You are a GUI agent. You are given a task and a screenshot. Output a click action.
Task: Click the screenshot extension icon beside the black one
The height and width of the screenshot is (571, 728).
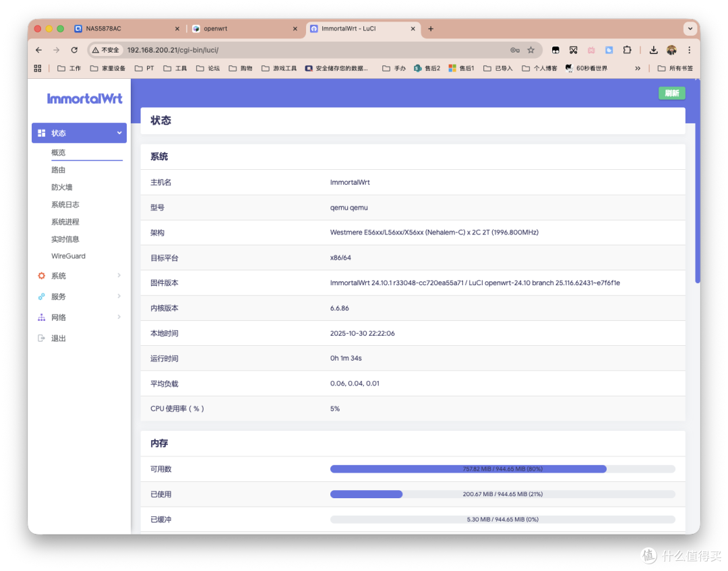click(574, 50)
